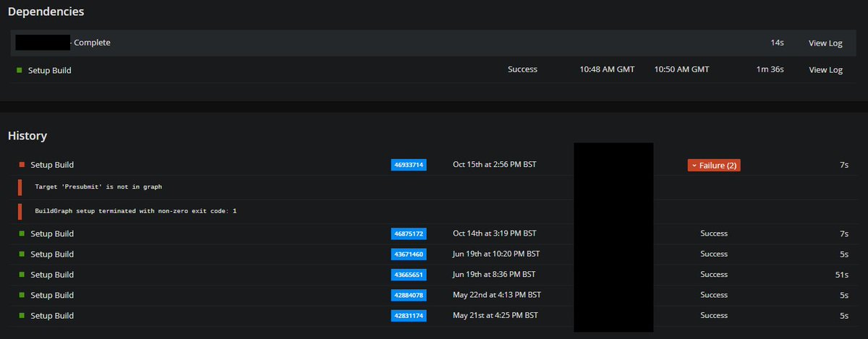The image size is (868, 339).
Task: Expand the Failure (2) dropdown
Action: [714, 166]
